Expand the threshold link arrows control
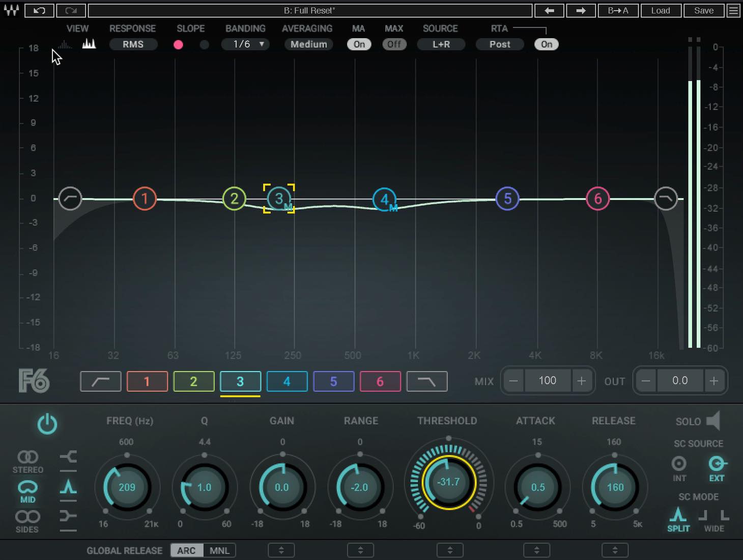743x560 pixels. click(450, 550)
